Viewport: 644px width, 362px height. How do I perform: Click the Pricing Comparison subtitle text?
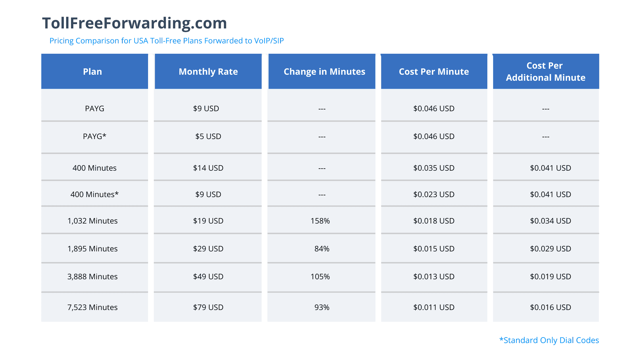[166, 41]
